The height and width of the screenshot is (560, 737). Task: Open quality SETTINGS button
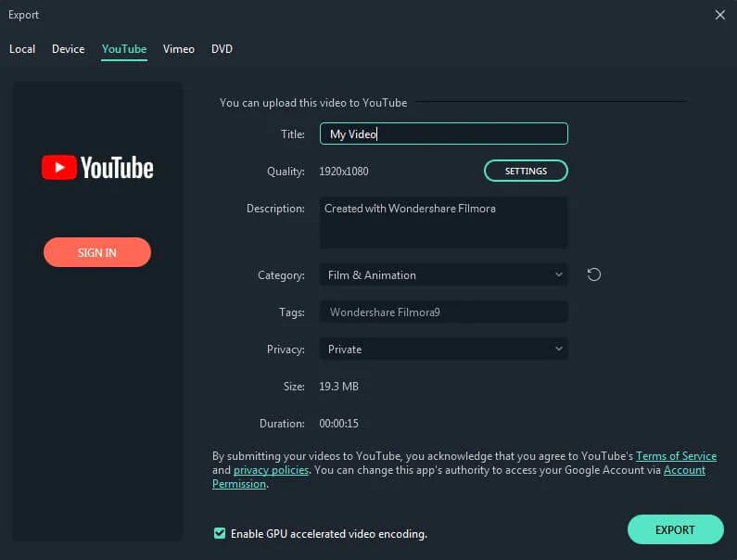pyautogui.click(x=526, y=172)
